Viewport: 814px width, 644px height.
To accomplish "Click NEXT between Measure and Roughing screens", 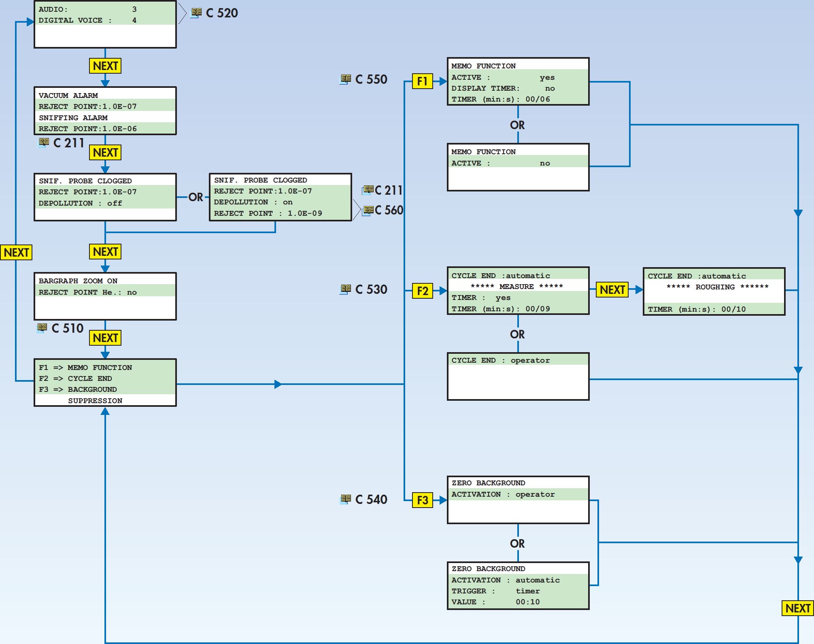I will point(612,290).
